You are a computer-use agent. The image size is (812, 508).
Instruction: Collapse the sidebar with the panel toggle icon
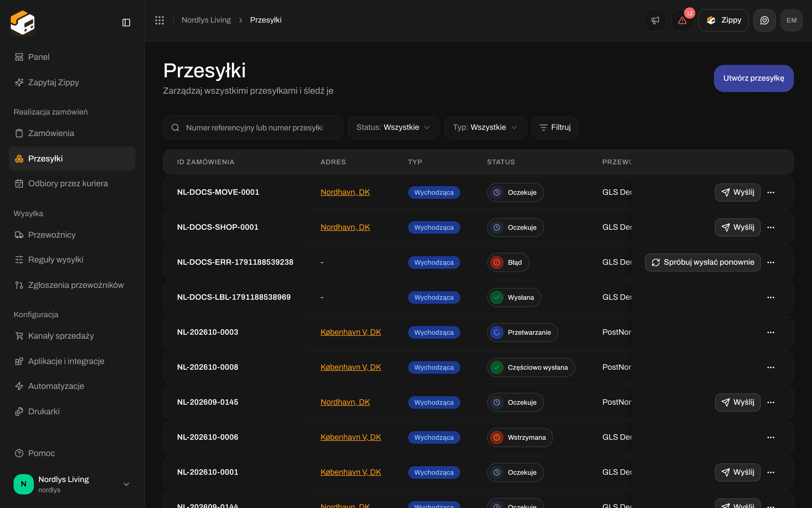pos(126,23)
